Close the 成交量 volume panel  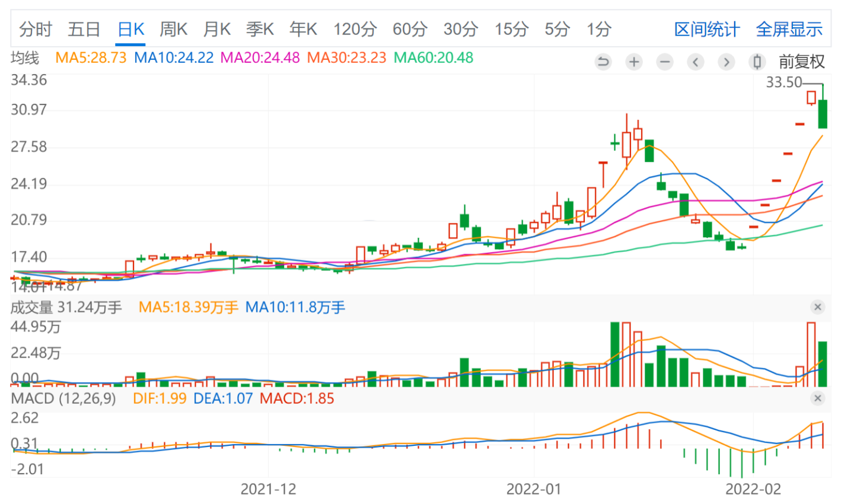tap(818, 307)
